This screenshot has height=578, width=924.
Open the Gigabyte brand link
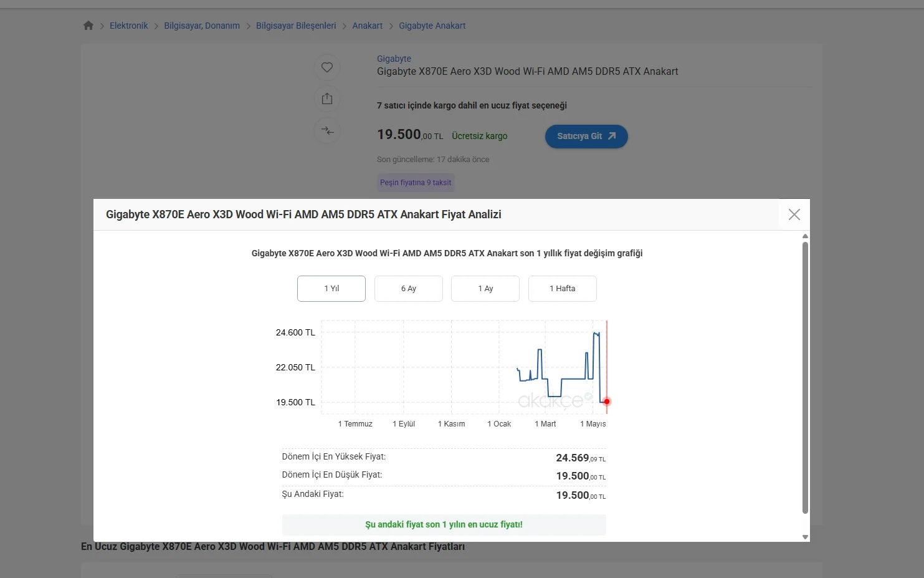click(x=394, y=59)
